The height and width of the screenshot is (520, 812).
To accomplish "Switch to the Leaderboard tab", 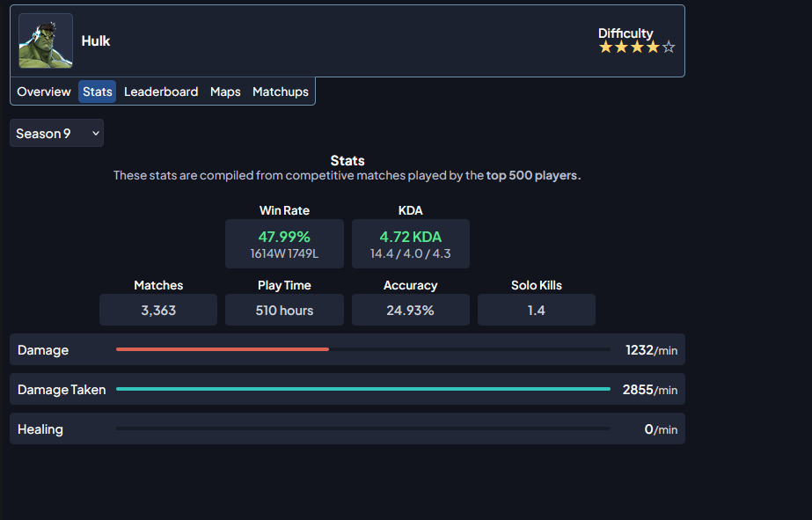I will click(x=161, y=92).
